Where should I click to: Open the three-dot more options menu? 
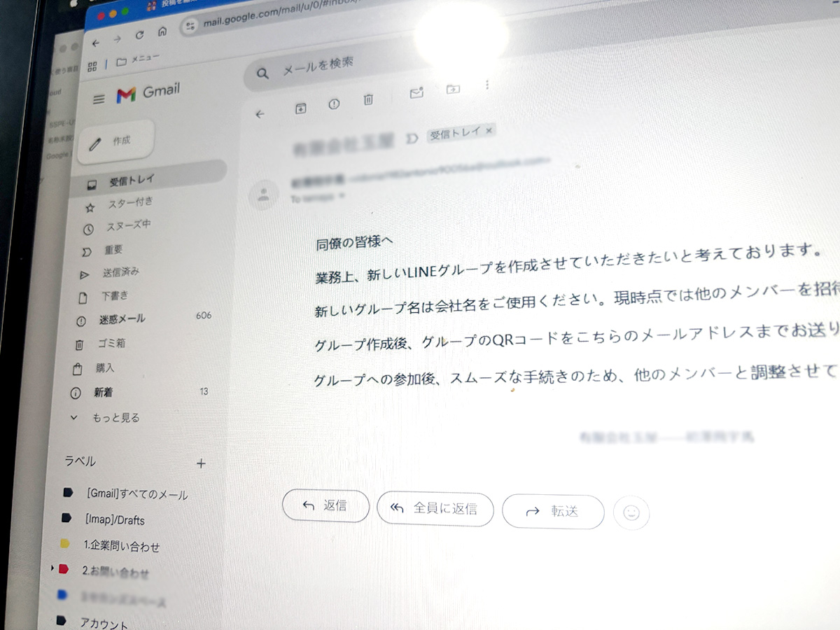487,85
